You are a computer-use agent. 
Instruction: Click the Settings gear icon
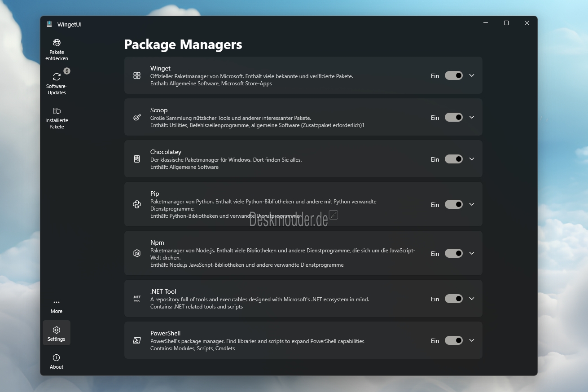coord(57,330)
